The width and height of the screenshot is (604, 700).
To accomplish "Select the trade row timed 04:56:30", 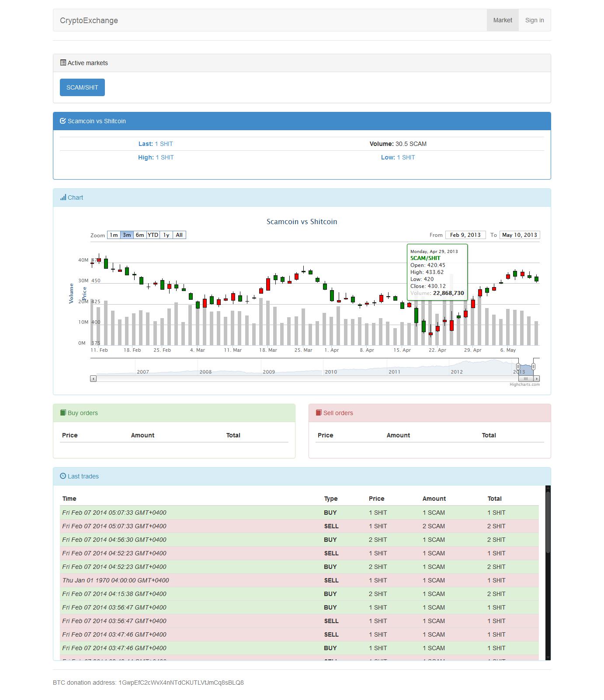I will coord(299,540).
